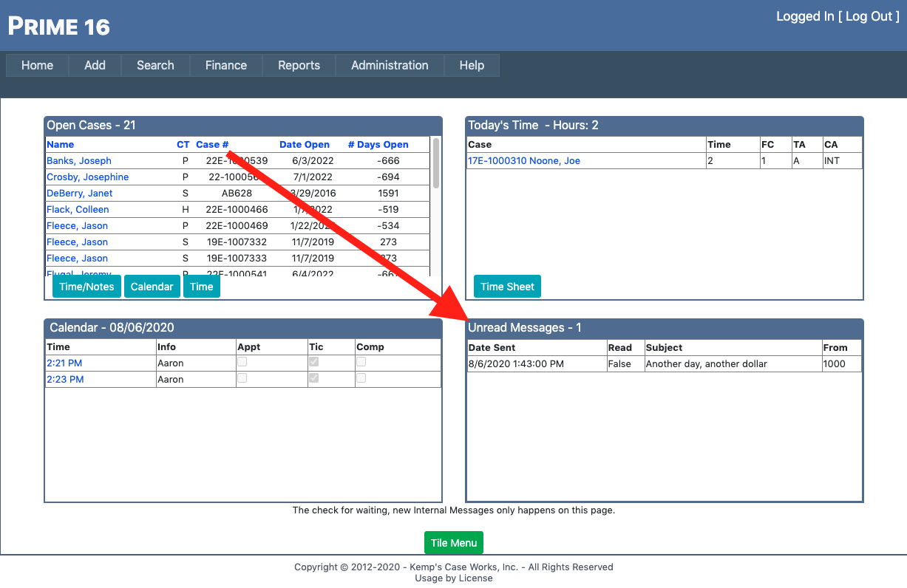Click the green Tile Menu button
Screen dimensions: 907x588
(x=453, y=543)
